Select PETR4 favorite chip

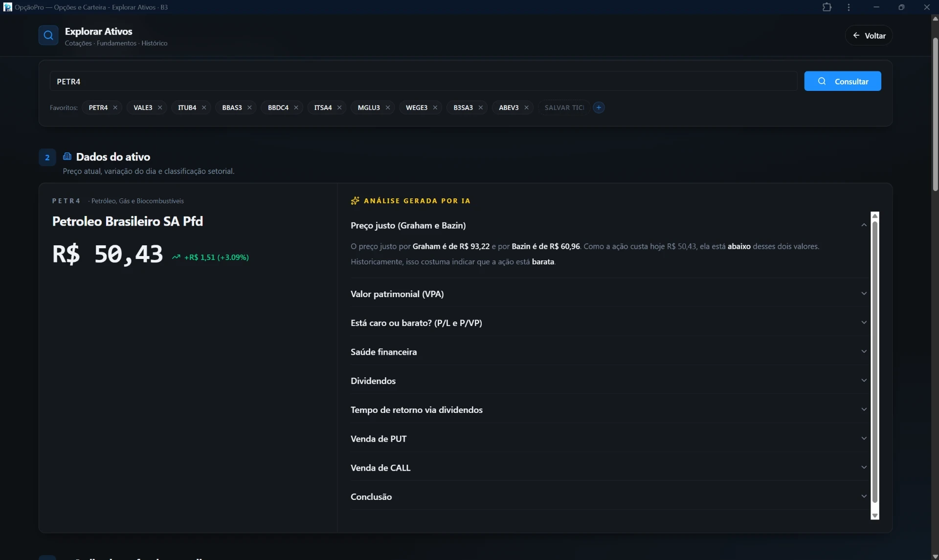98,108
